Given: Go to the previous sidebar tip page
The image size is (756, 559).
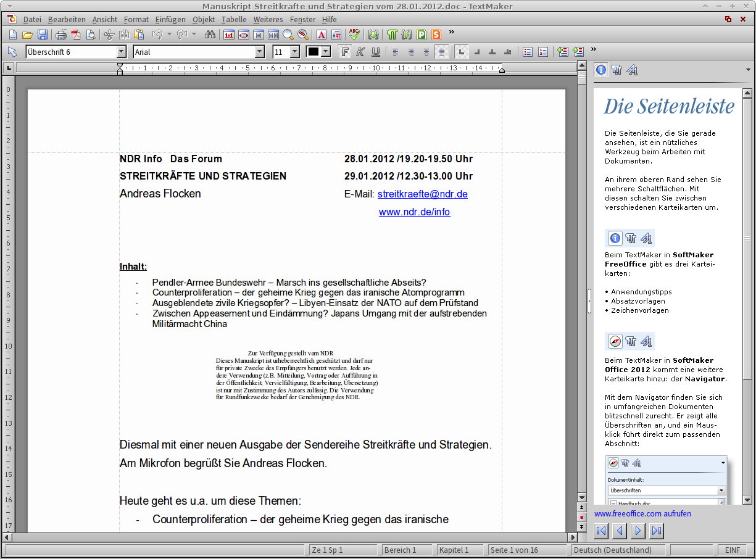Looking at the screenshot, I should point(620,531).
